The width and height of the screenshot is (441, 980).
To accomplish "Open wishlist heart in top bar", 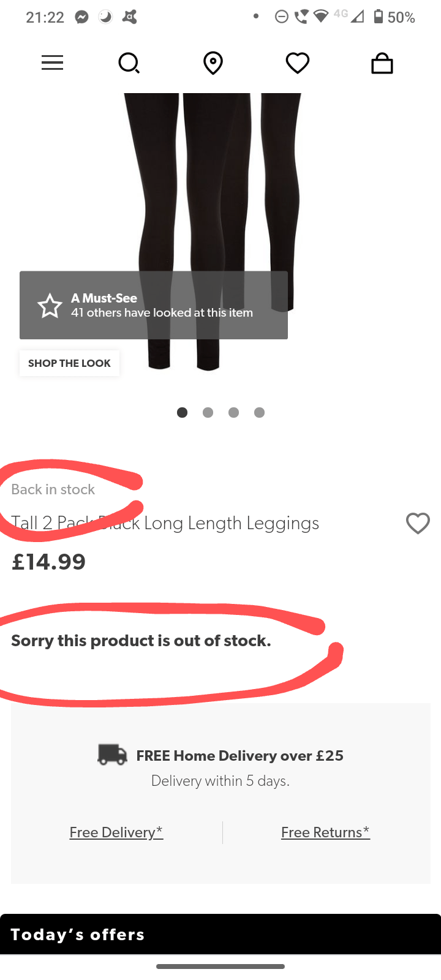I will 298,63.
